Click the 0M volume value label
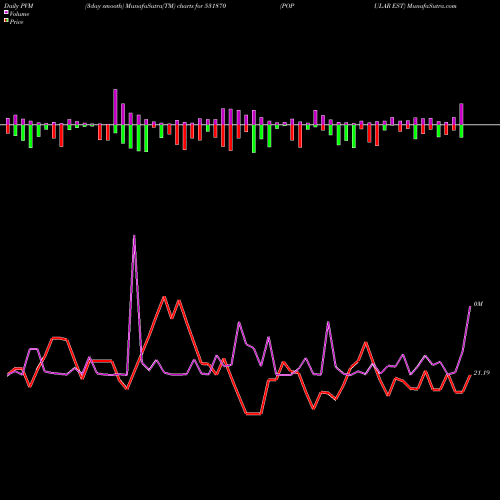Viewport: 500px width, 500px height. coord(478,304)
